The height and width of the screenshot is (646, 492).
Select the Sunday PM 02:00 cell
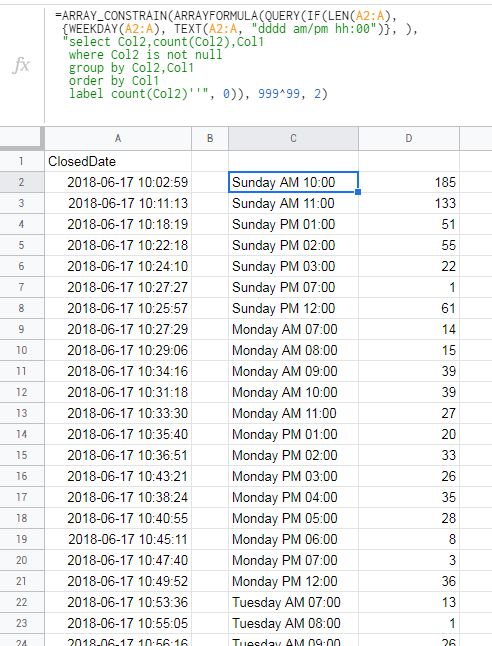293,245
